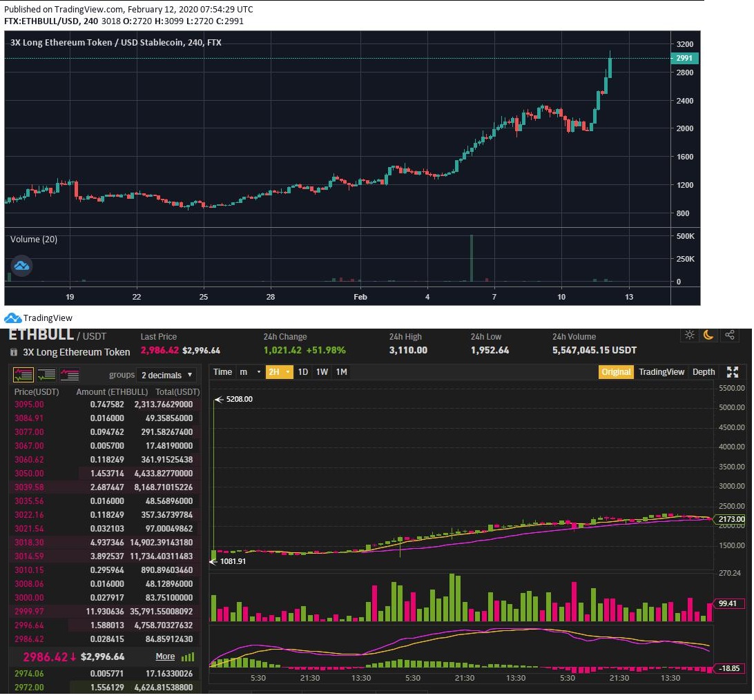Open the groups 2 decimals dropdown
754x700 pixels.
pyautogui.click(x=166, y=375)
